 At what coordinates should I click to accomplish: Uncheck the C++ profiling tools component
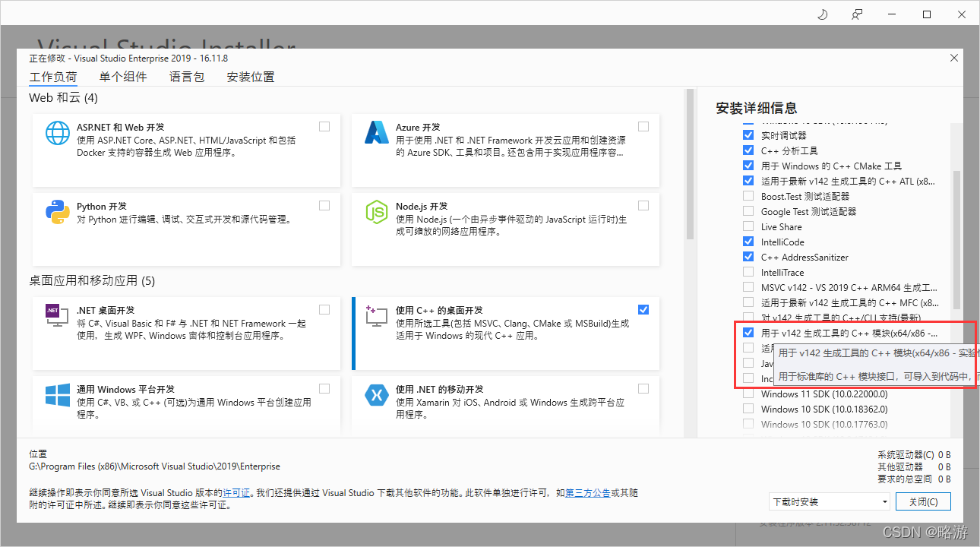(748, 150)
